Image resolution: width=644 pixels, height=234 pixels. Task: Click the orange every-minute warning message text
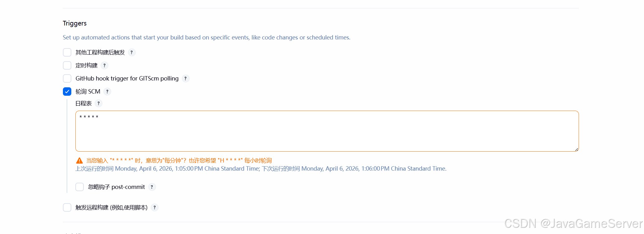[x=179, y=161]
